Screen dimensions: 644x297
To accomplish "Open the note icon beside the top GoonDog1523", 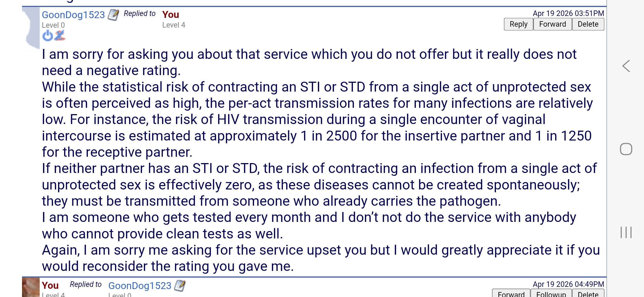I will (x=113, y=15).
